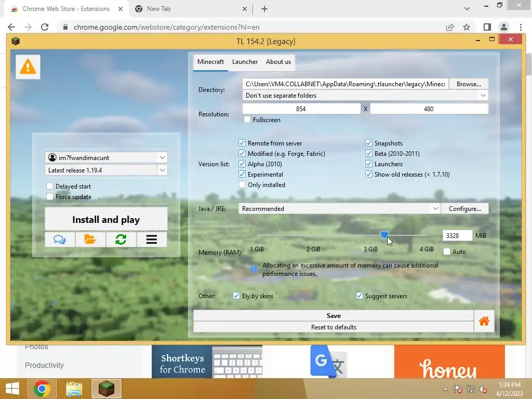Enable Auto memory checkbox
This screenshot has width=532, height=399.
pyautogui.click(x=447, y=252)
